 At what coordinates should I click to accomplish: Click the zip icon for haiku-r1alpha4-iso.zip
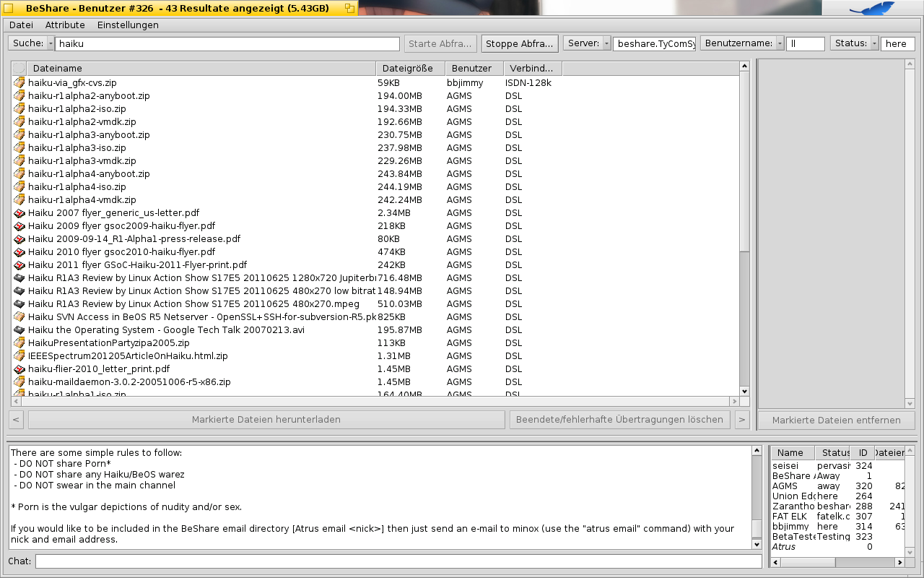coord(19,187)
